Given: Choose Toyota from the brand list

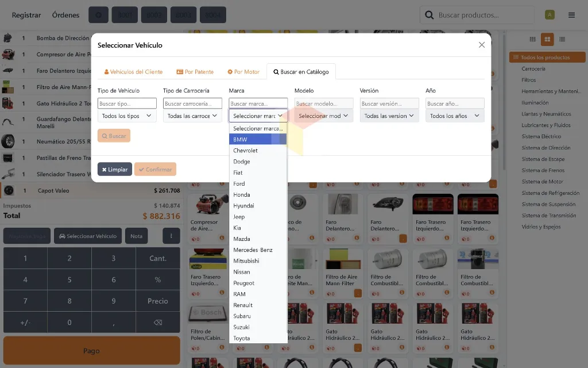Looking at the screenshot, I should (258, 338).
